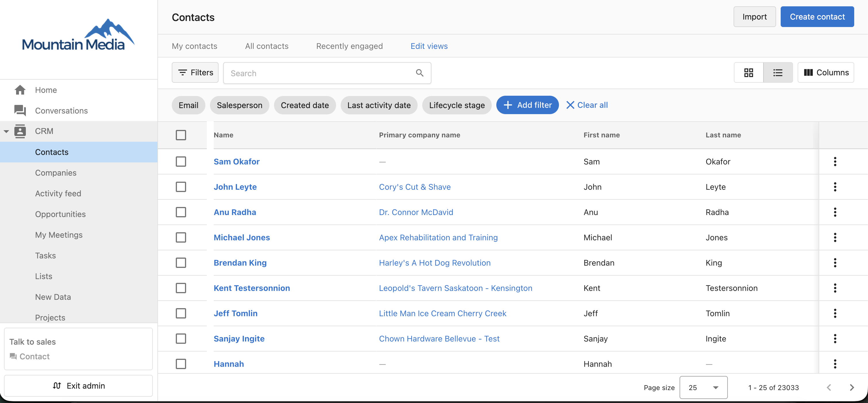Go to previous page of contacts
The image size is (868, 403).
click(829, 387)
